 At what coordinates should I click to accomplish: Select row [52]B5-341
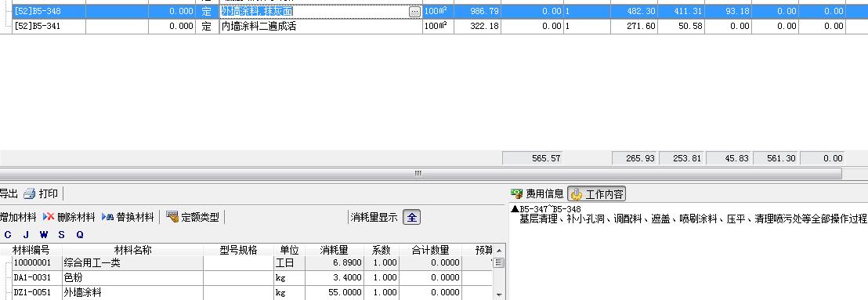(x=434, y=26)
